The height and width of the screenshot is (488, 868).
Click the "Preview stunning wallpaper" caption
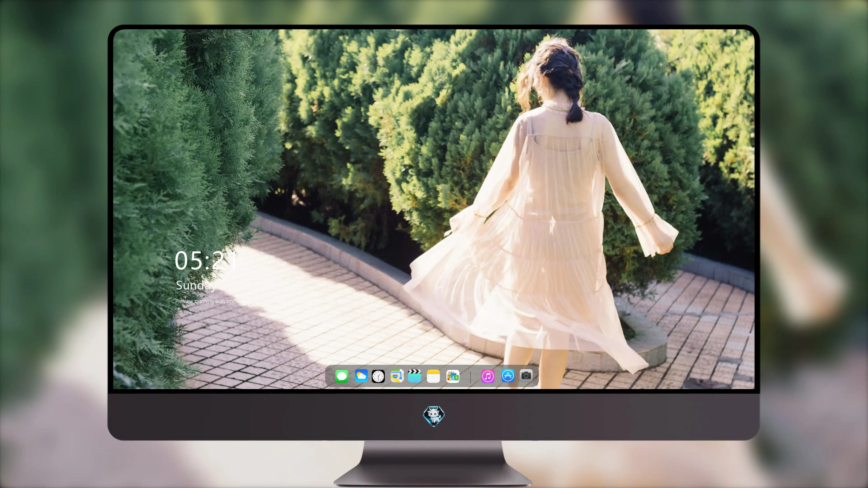coord(206,301)
